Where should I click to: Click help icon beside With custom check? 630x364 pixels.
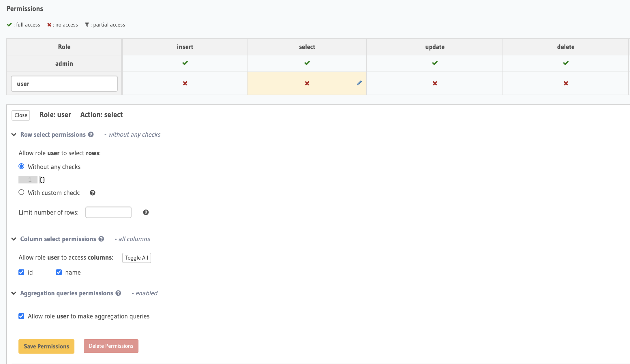pyautogui.click(x=92, y=193)
